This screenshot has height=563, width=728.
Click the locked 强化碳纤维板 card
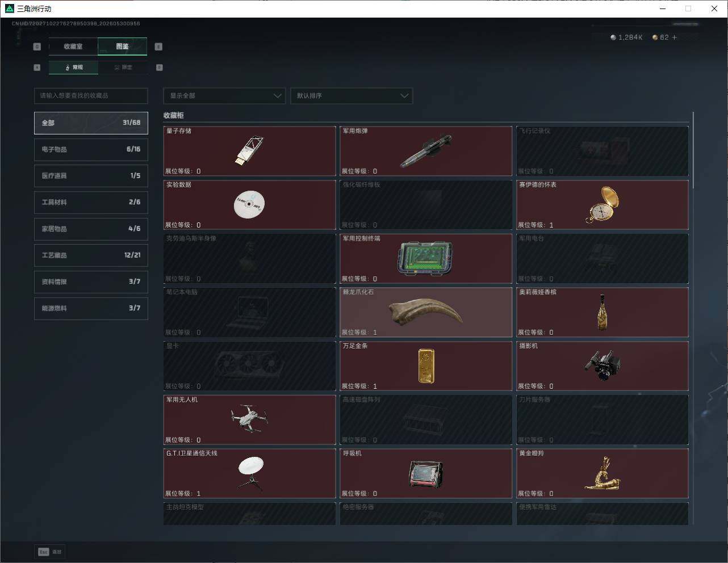point(426,205)
